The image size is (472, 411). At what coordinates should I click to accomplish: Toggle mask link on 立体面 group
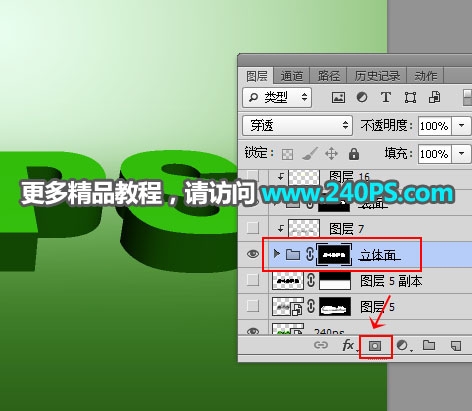(310, 254)
